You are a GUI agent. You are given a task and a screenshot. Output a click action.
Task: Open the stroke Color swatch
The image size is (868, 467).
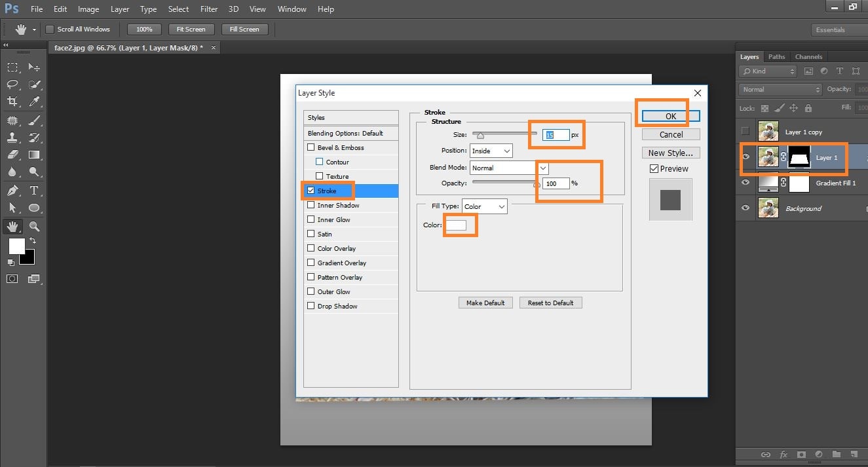tap(456, 225)
